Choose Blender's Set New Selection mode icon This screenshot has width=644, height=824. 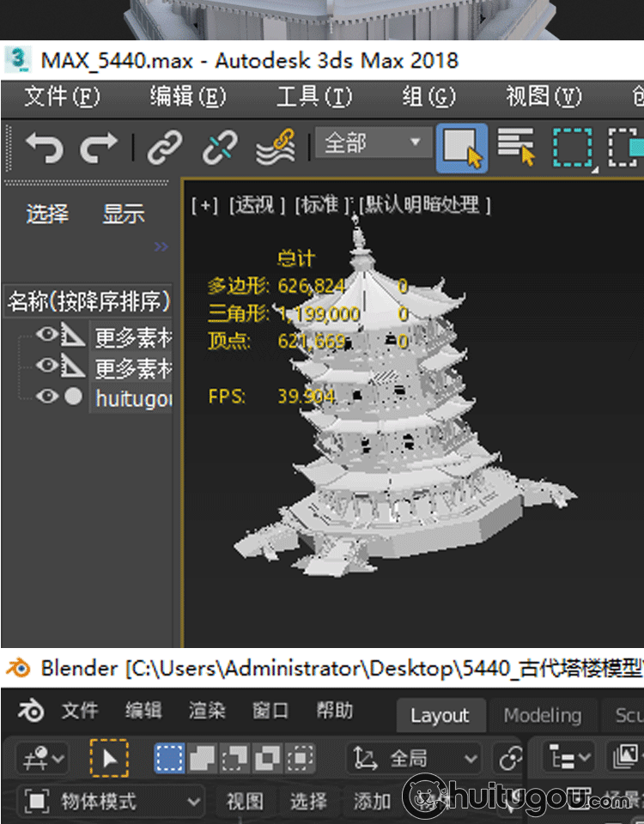169,758
